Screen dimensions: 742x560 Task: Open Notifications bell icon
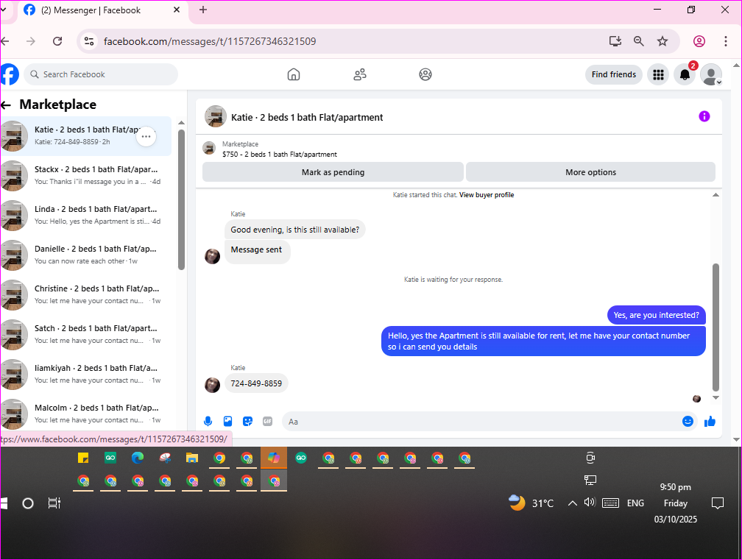pyautogui.click(x=685, y=75)
